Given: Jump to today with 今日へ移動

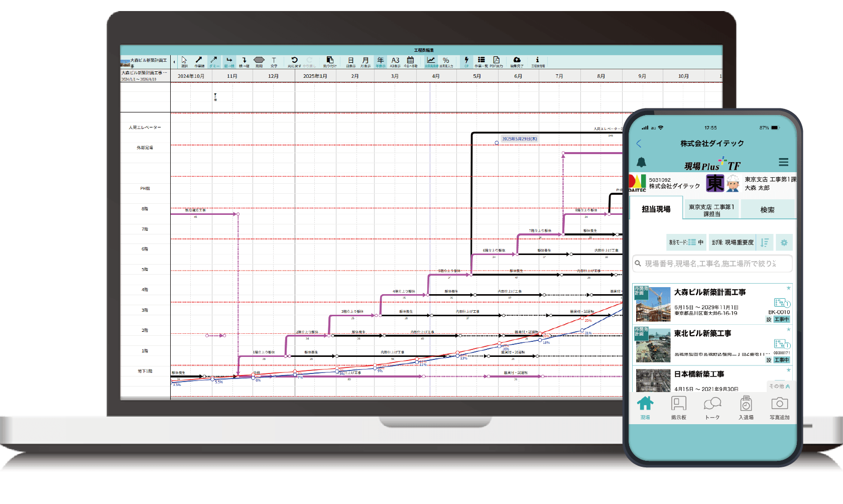Looking at the screenshot, I should (x=411, y=62).
